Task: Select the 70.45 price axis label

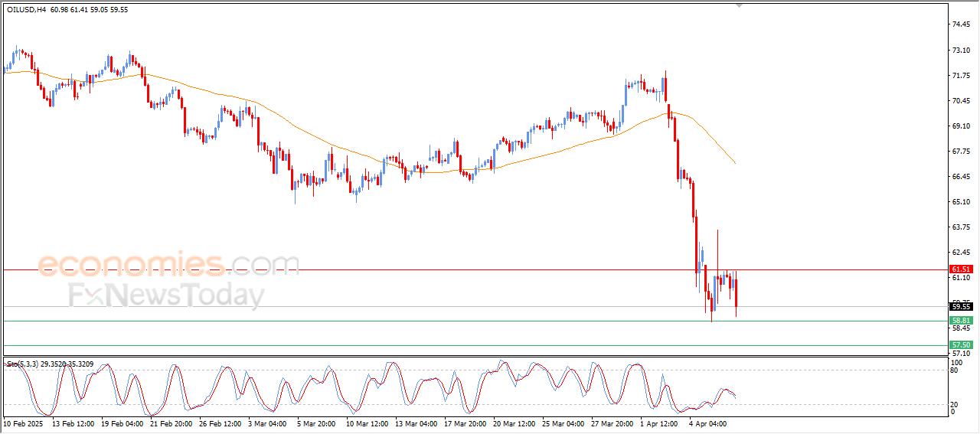Action: 962,101
